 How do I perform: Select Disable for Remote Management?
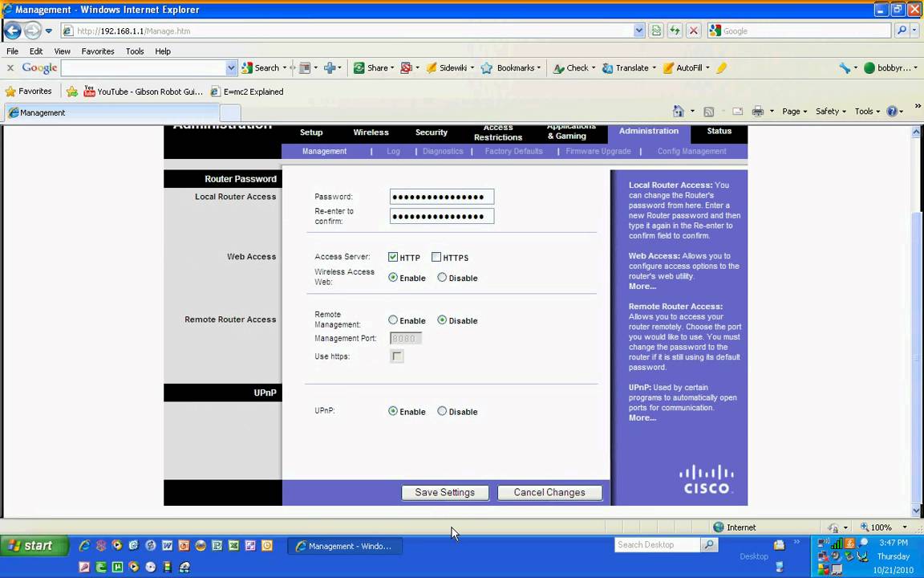coord(442,320)
